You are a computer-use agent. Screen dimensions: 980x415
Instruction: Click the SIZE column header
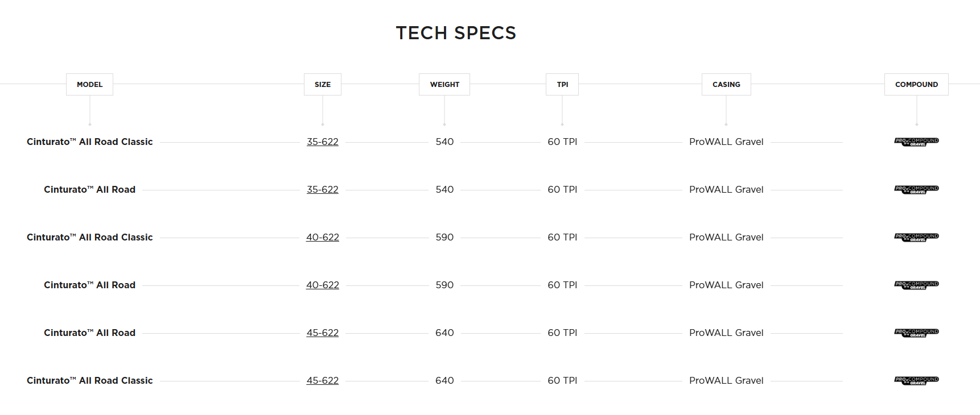322,84
